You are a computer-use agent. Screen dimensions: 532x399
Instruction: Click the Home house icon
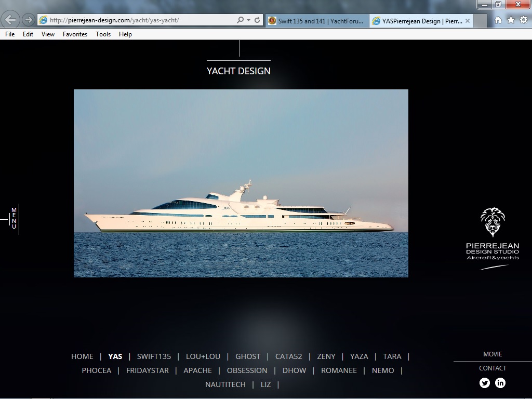498,20
